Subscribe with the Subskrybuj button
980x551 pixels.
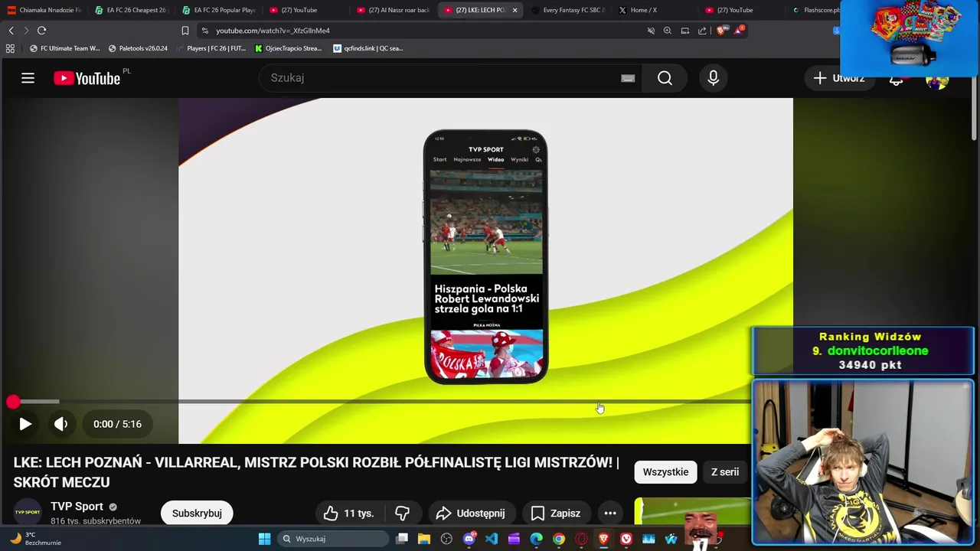pos(197,513)
